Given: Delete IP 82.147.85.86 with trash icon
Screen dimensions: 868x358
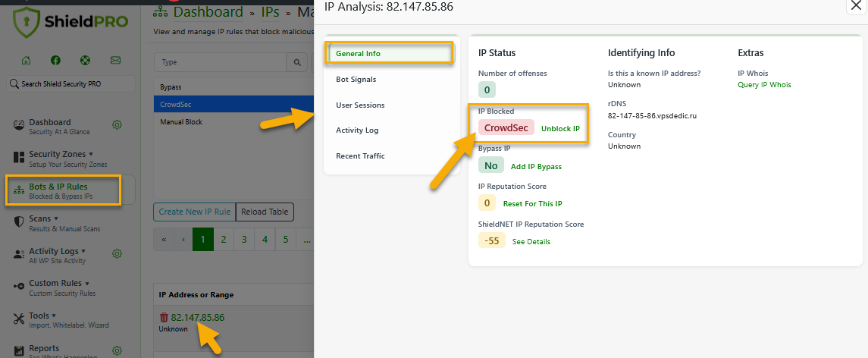Looking at the screenshot, I should point(164,318).
